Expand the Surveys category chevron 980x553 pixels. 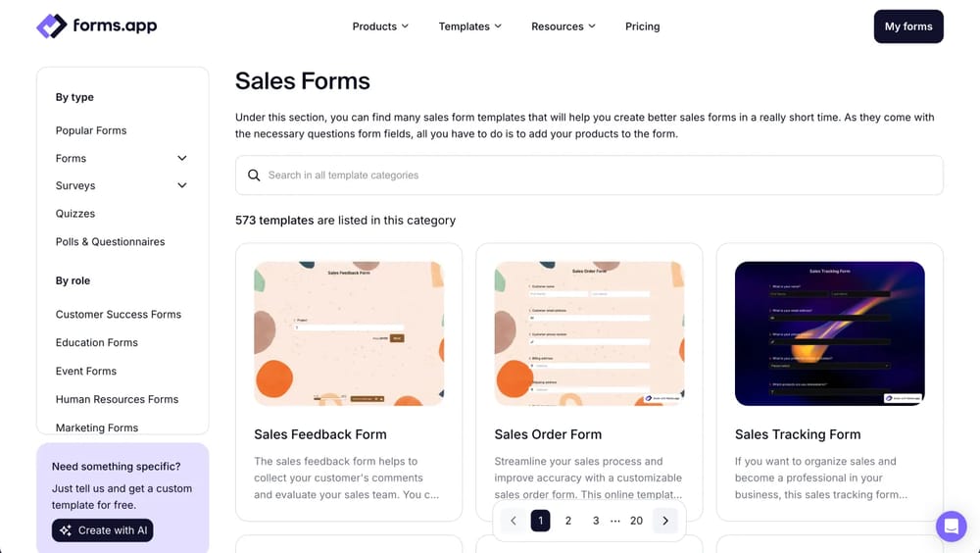181,185
